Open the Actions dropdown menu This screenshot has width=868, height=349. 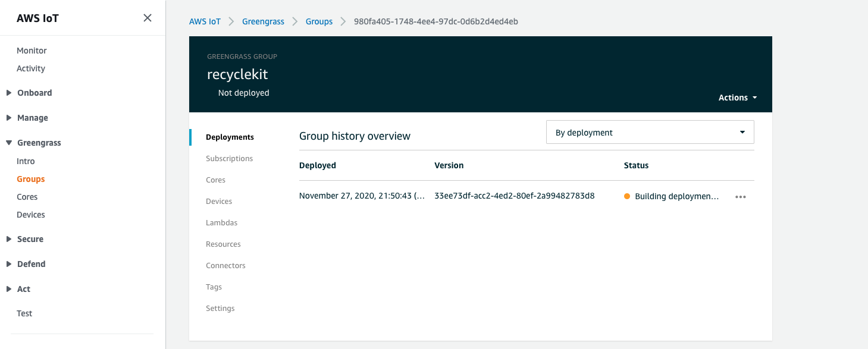click(x=738, y=98)
